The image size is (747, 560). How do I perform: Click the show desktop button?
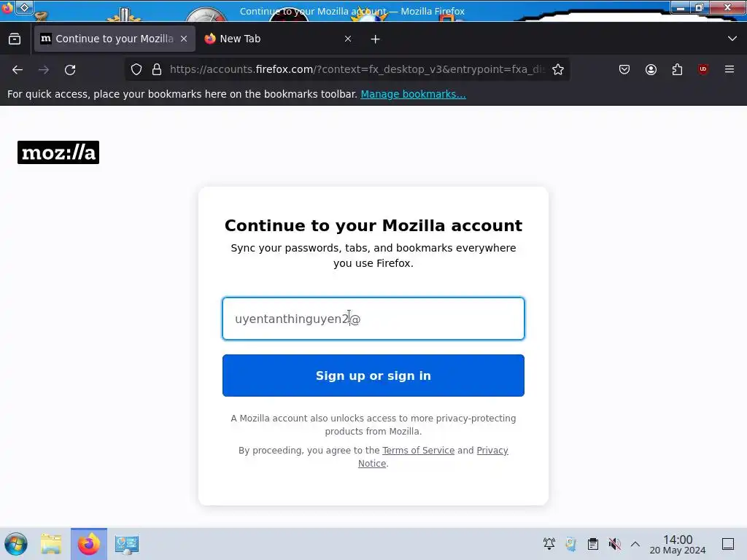728,544
